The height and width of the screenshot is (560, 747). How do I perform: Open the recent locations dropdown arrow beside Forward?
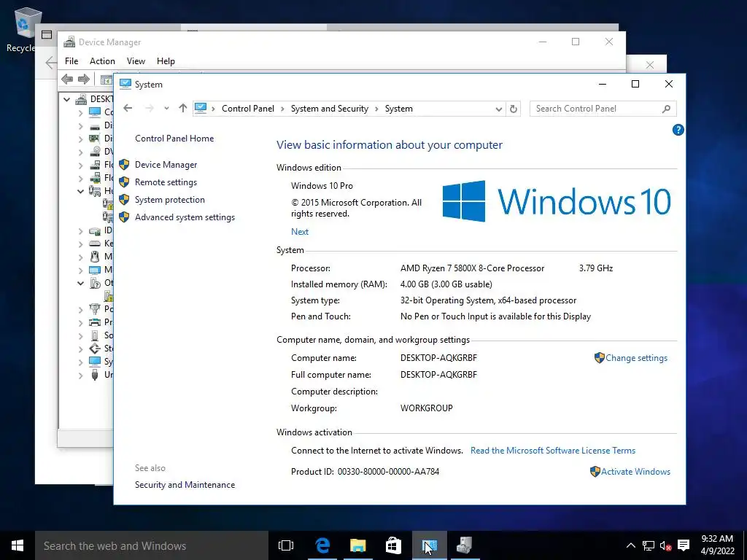(166, 109)
